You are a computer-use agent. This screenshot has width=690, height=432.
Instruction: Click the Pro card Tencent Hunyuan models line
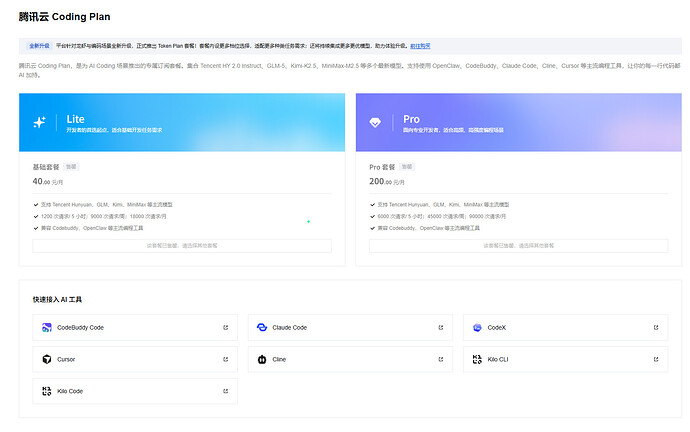click(443, 205)
